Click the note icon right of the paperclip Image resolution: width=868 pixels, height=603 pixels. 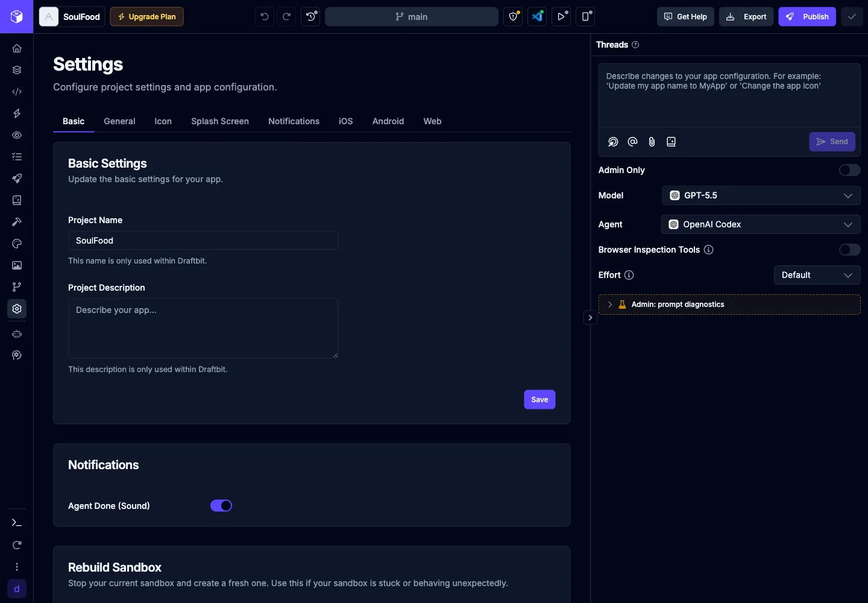point(671,142)
